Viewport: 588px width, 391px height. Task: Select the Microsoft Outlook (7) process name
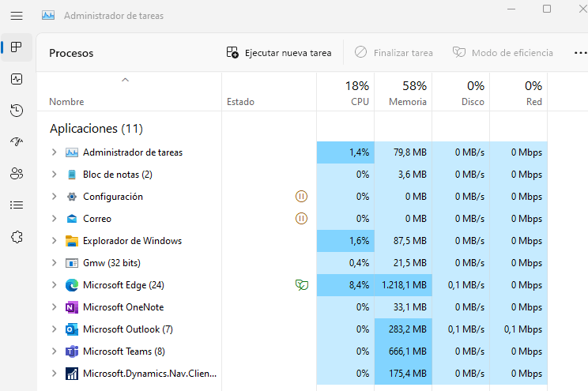128,329
